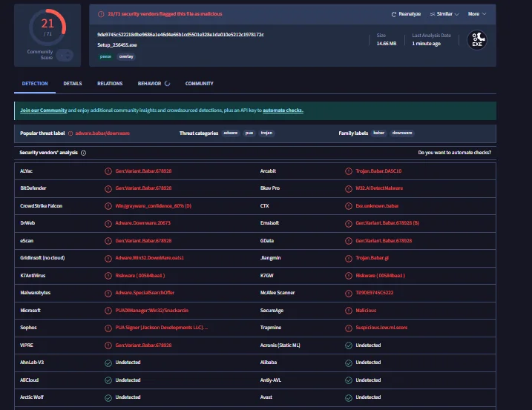Click the K7AntiVirus vendor name

tap(33, 275)
